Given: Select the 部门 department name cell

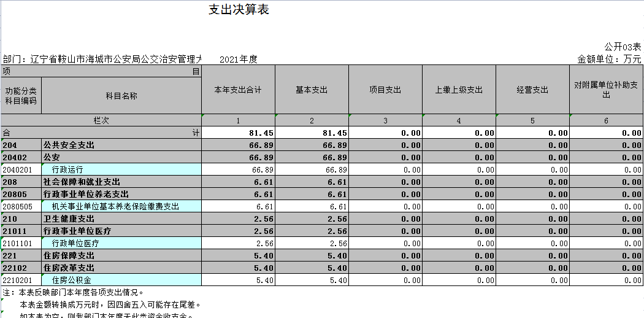Looking at the screenshot, I should (x=101, y=59).
